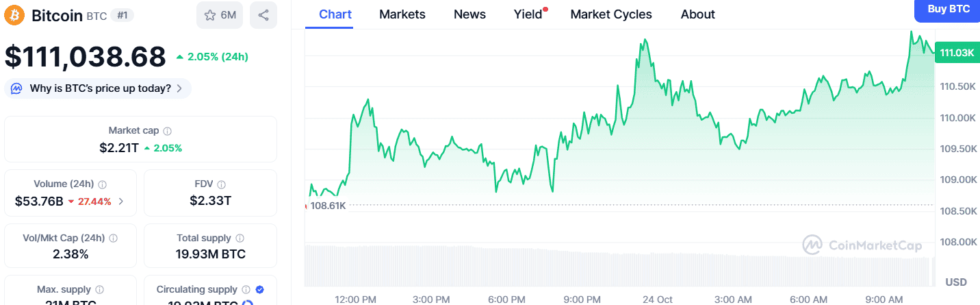Go to Market Cycles tab
980x305 pixels.
(x=610, y=14)
